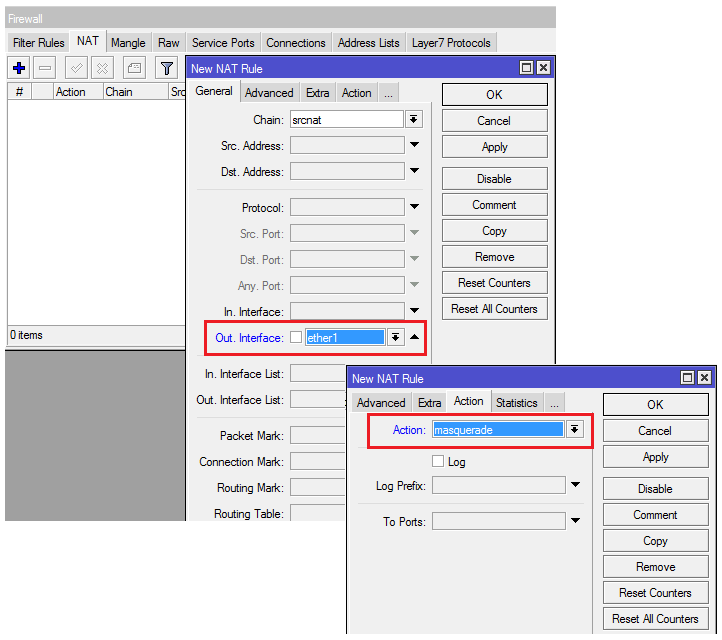This screenshot has width=722, height=640.
Task: Click Disable in the front NAT dialog
Action: (655, 489)
